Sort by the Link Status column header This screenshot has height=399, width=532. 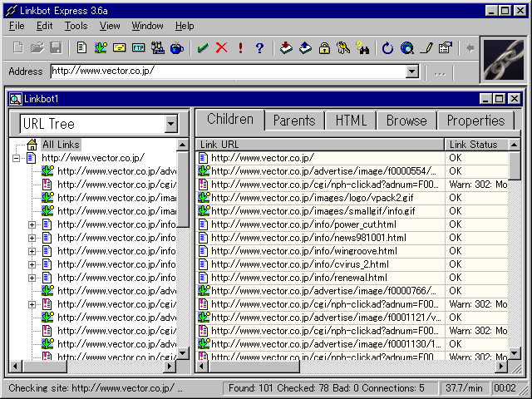pos(476,145)
